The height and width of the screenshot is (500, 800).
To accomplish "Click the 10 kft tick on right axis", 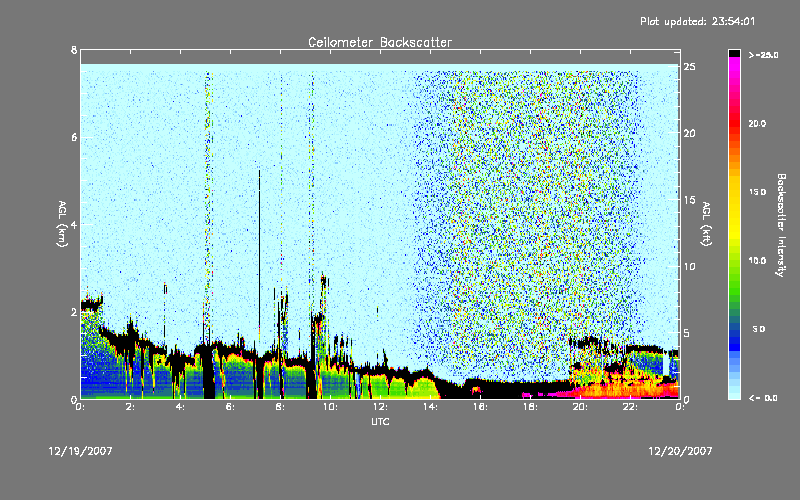I will [x=689, y=267].
